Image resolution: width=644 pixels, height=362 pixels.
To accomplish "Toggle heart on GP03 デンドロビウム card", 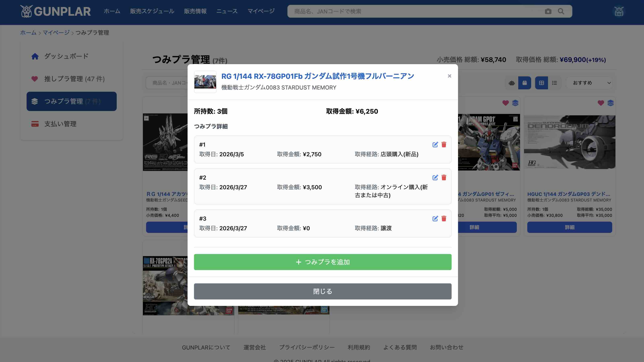I will pyautogui.click(x=601, y=103).
